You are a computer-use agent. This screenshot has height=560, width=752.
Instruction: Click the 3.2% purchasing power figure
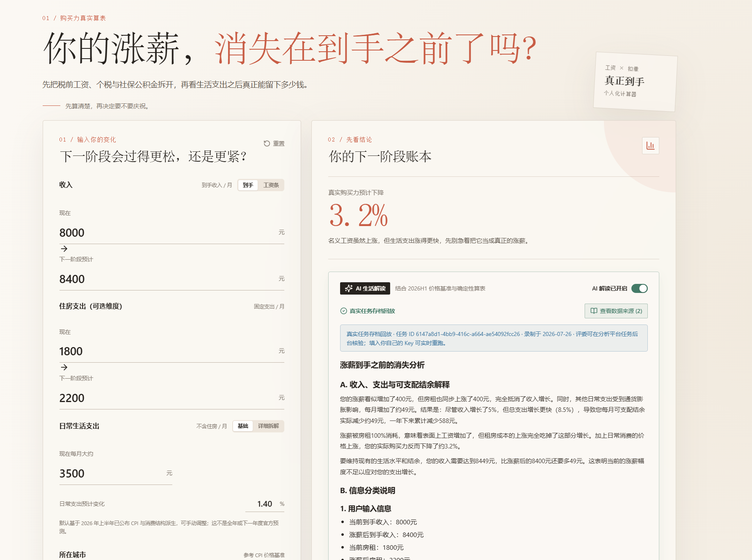pos(358,215)
